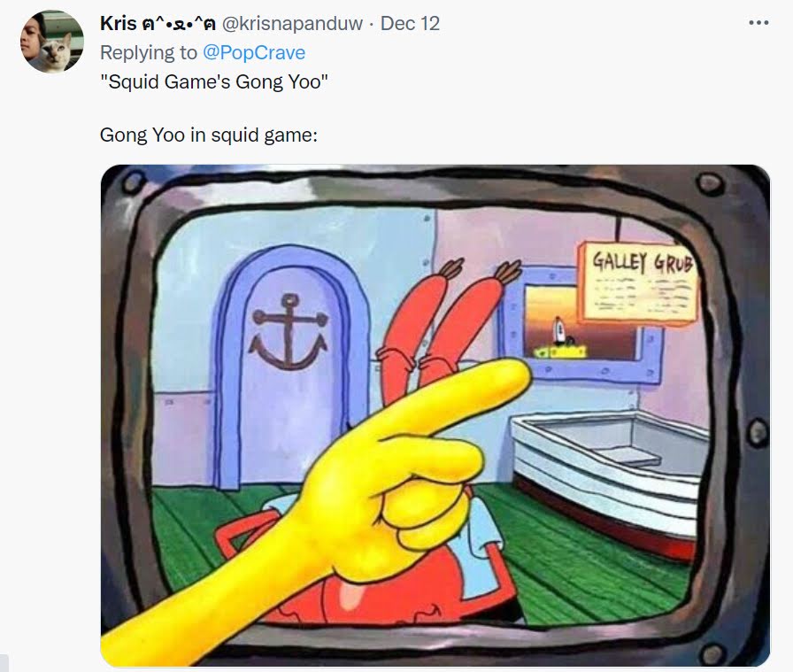Viewport: 793px width, 672px height.
Task: Click the cat emoticon in the display name
Action: 180,24
